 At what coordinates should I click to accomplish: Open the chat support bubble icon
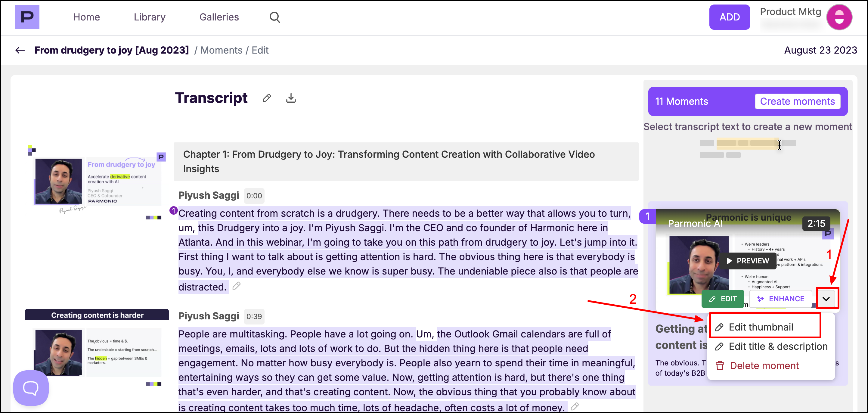[x=31, y=388]
